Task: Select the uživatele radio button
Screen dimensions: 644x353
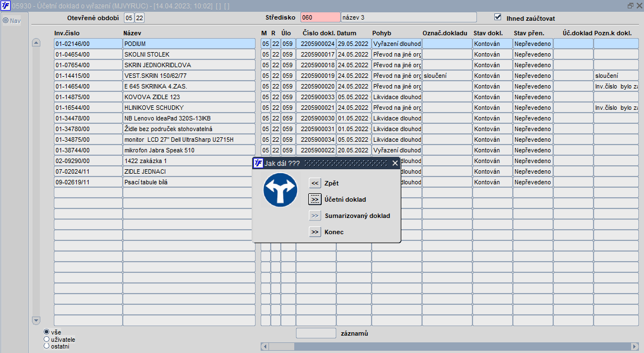Action: tap(47, 339)
